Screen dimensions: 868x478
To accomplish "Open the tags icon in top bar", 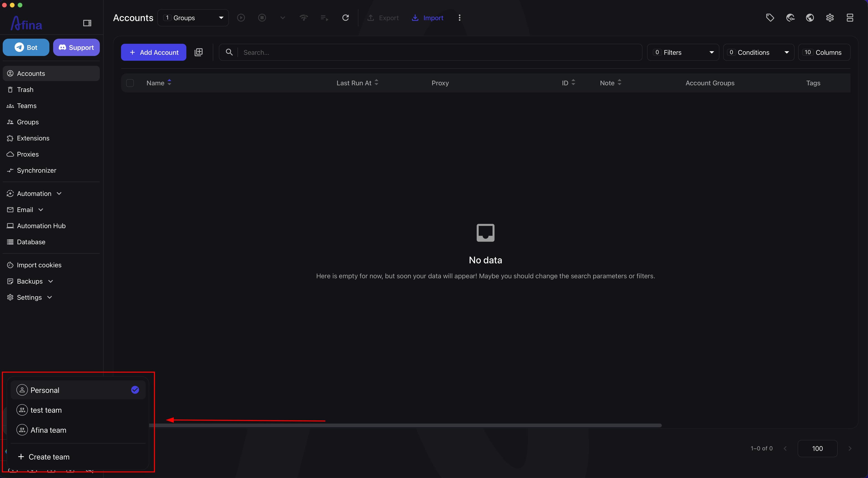I will (770, 18).
